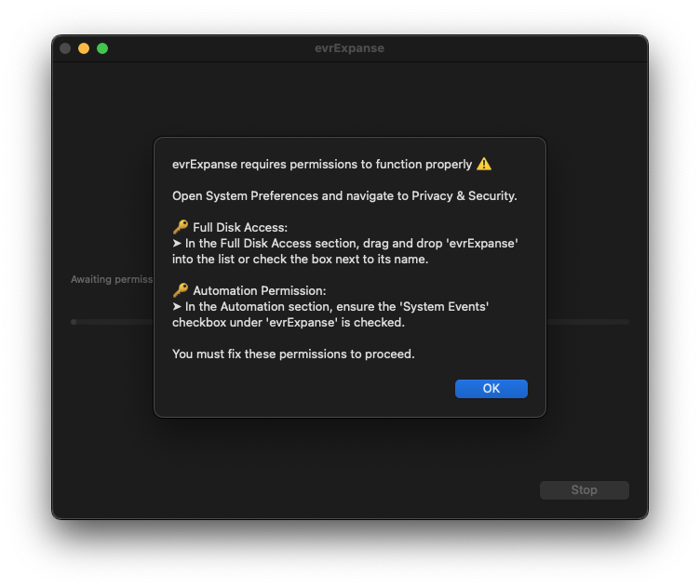700x588 pixels.
Task: Click the right portion of the progress bar
Action: pyautogui.click(x=586, y=322)
